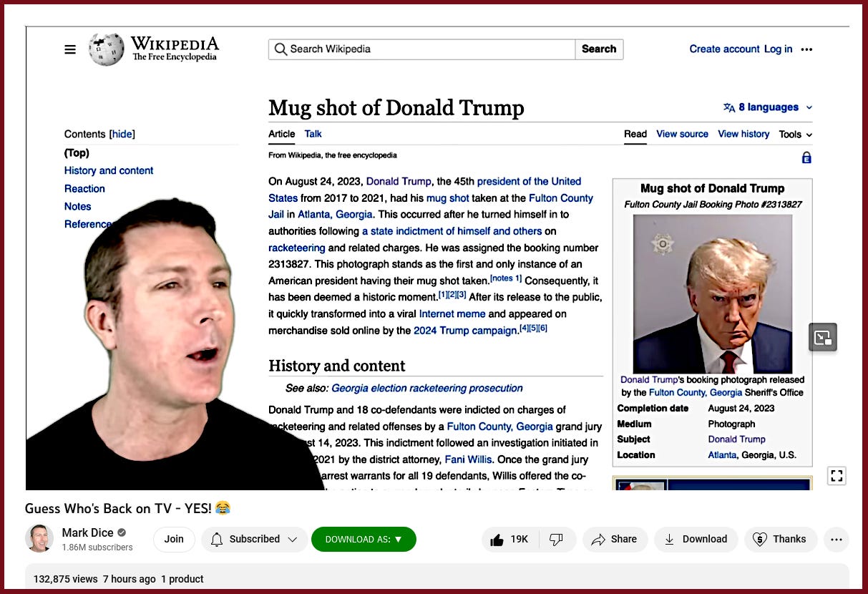
Task: Click the Join channel button
Action: coord(174,540)
